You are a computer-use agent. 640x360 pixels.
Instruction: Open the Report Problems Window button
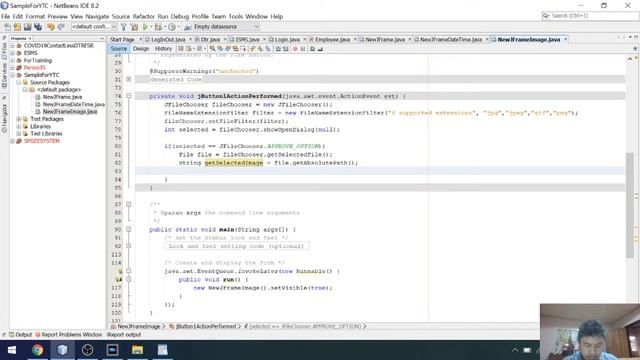click(x=68, y=335)
